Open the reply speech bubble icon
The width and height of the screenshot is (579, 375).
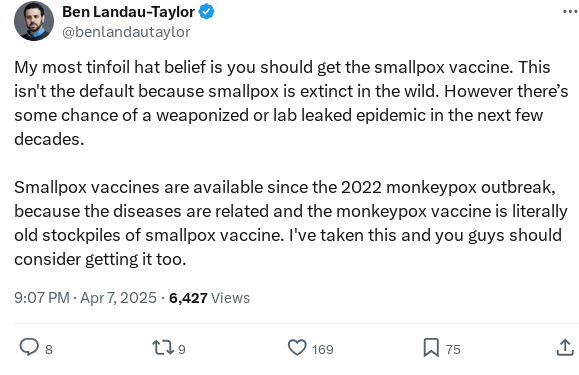29,347
